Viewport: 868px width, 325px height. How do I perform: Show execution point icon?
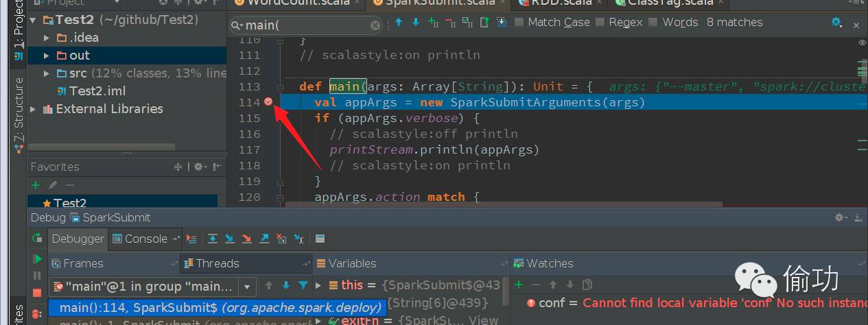pos(191,239)
